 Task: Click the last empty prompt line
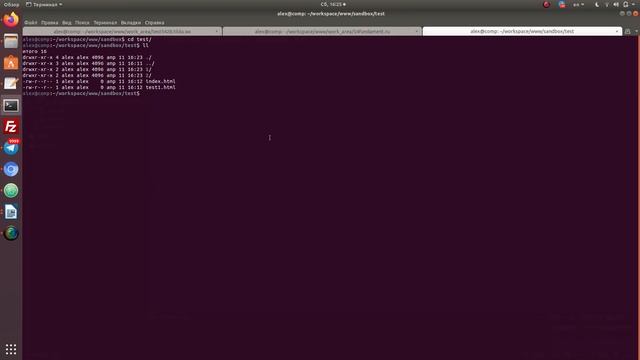tap(81, 93)
